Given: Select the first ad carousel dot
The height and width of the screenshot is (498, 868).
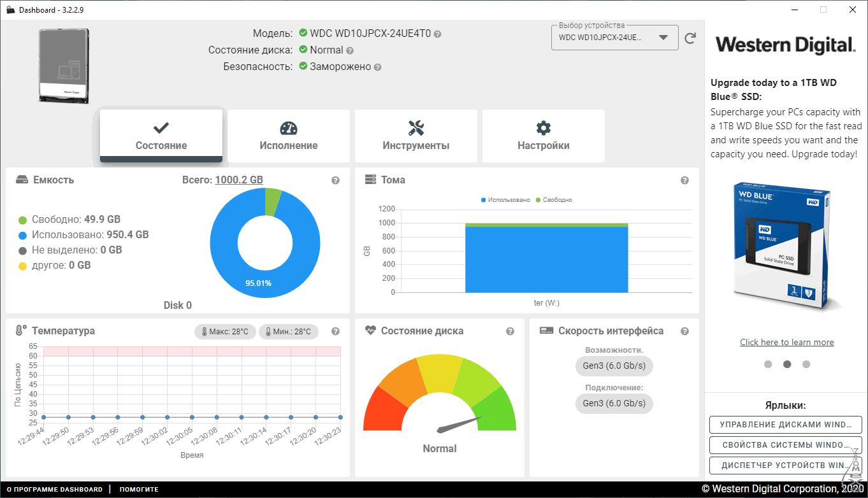Looking at the screenshot, I should [768, 364].
